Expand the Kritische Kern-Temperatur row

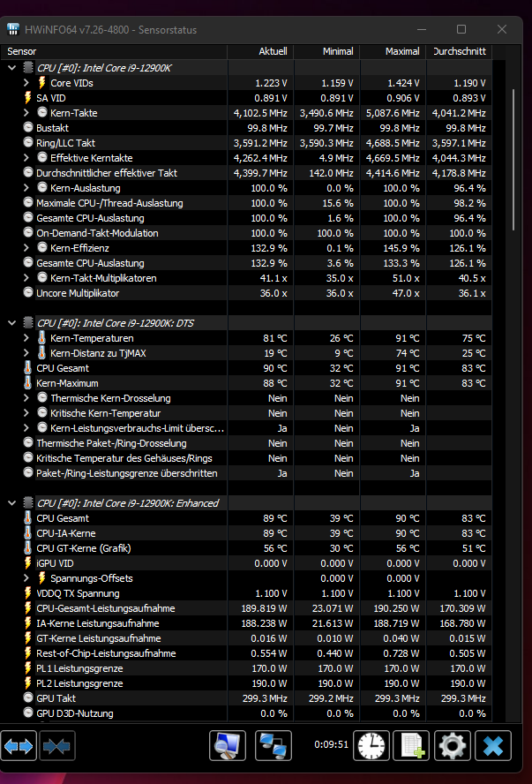(x=26, y=412)
